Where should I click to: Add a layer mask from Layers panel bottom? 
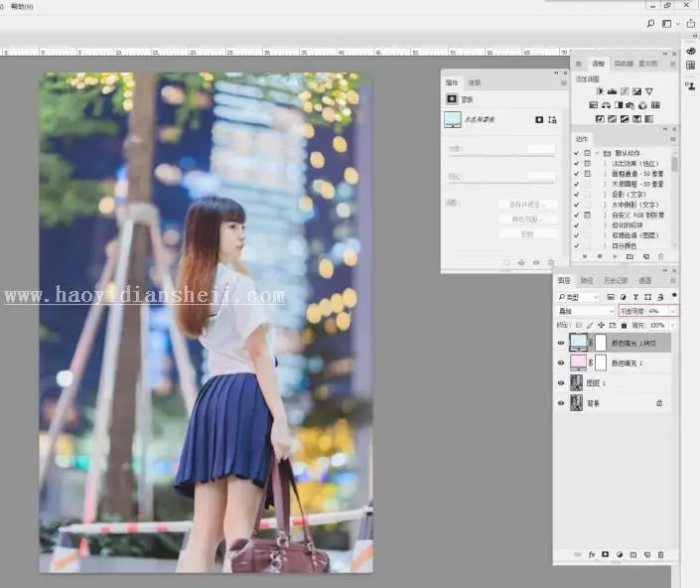tap(605, 554)
